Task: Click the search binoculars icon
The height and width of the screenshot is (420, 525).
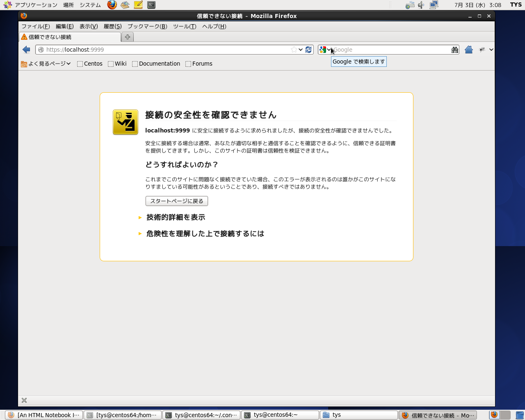Action: [x=454, y=50]
